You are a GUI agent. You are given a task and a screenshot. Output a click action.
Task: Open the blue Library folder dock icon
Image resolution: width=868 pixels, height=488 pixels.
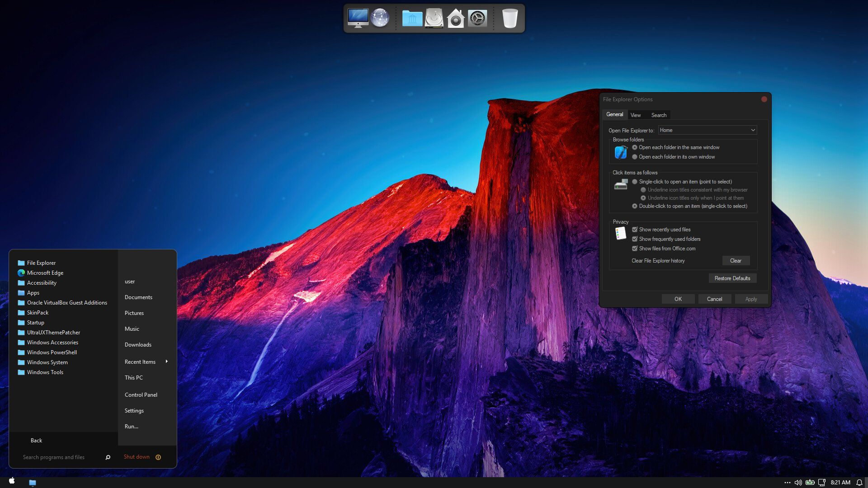412,19
